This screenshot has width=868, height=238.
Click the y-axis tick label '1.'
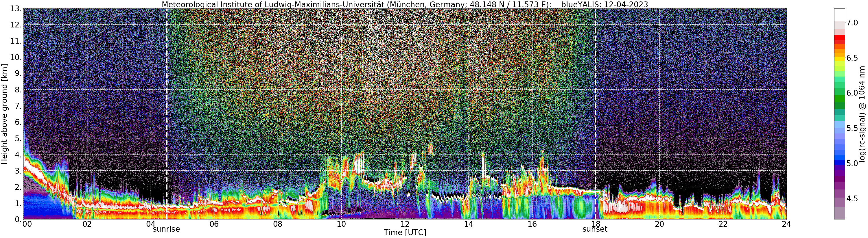point(18,203)
